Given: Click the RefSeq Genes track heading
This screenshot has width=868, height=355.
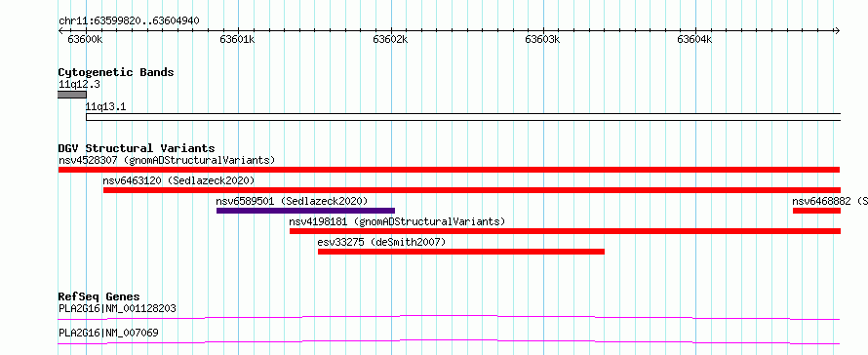Looking at the screenshot, I should (99, 296).
